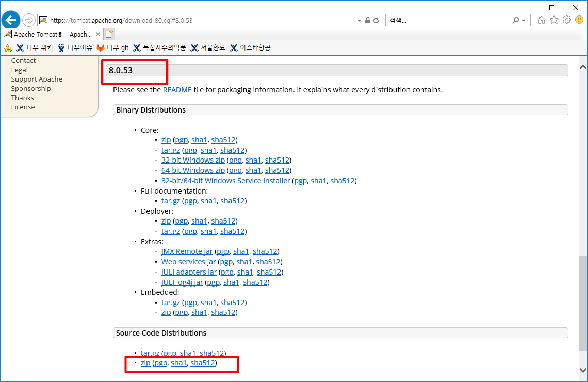Open the 녹십자수의약품 bookmark

point(159,47)
